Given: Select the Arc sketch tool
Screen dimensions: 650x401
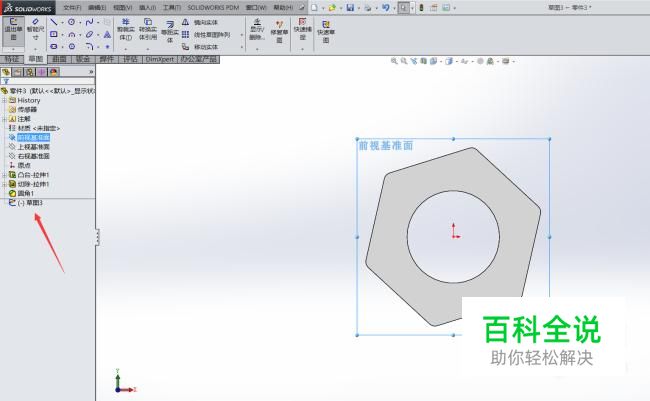Looking at the screenshot, I should [72, 34].
